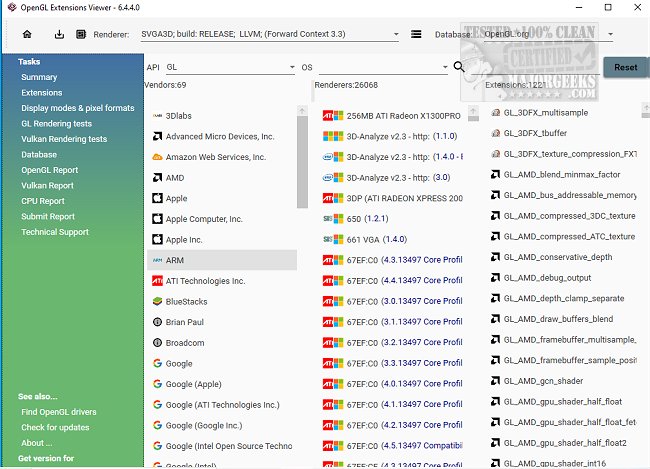Select GL_3DFX_tbuffer extension
Image resolution: width=650 pixels, height=469 pixels.
coord(563,133)
